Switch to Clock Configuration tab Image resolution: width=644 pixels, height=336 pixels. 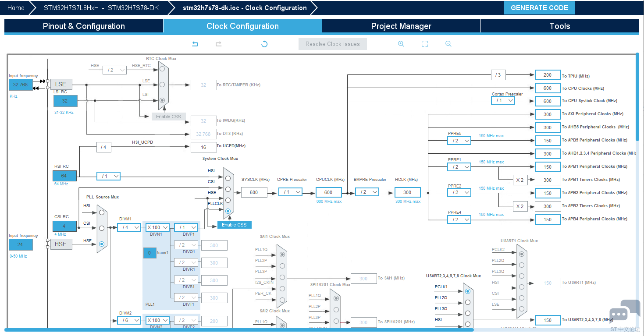coord(242,26)
